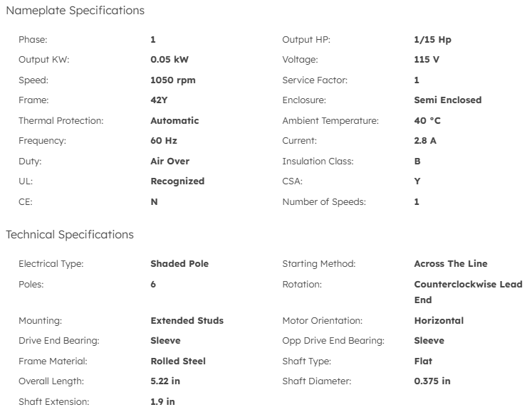532x412 pixels.
Task: Click the Shaded Pole electrical type value
Action: 179,264
